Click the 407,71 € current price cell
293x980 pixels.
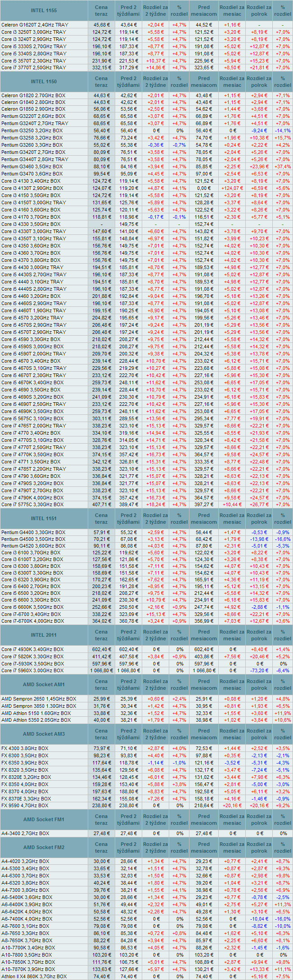(102, 505)
